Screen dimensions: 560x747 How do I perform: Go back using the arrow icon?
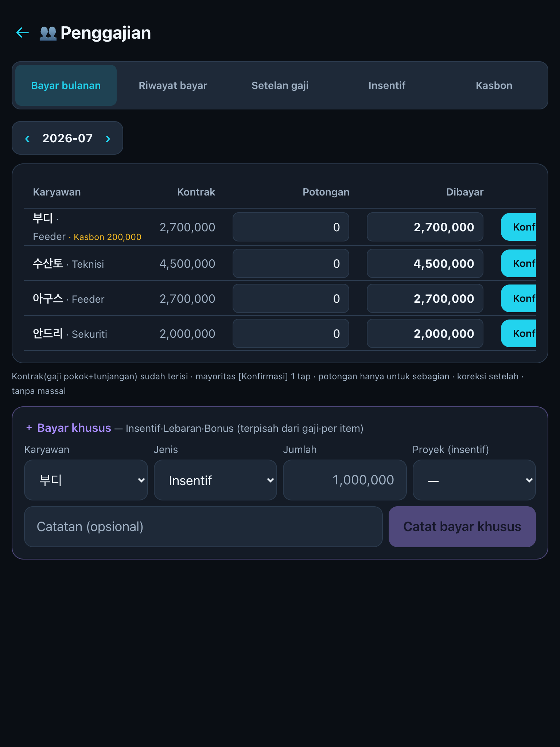click(23, 33)
